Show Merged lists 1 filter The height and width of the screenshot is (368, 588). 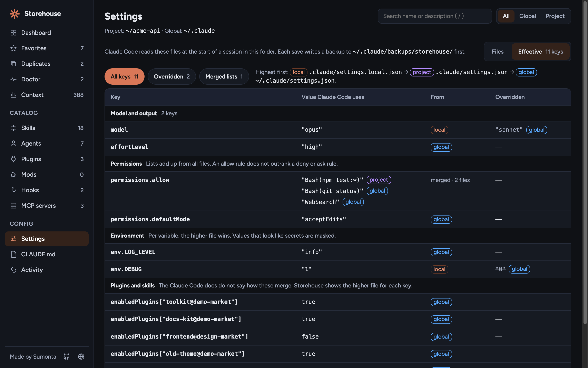pyautogui.click(x=224, y=76)
